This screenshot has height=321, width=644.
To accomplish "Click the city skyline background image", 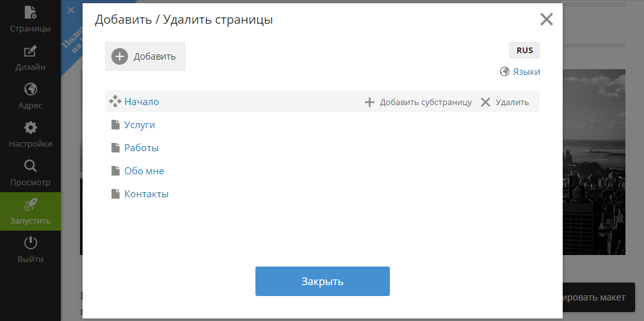I will point(594,162).
